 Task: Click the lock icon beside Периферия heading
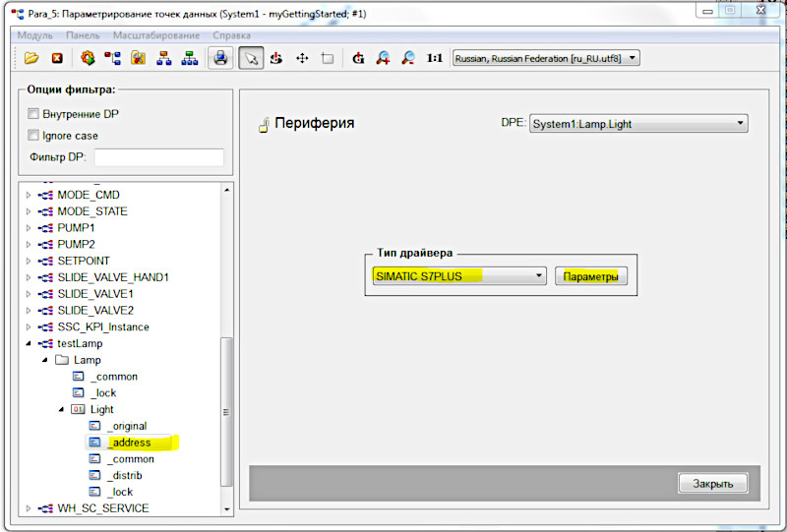(x=264, y=125)
